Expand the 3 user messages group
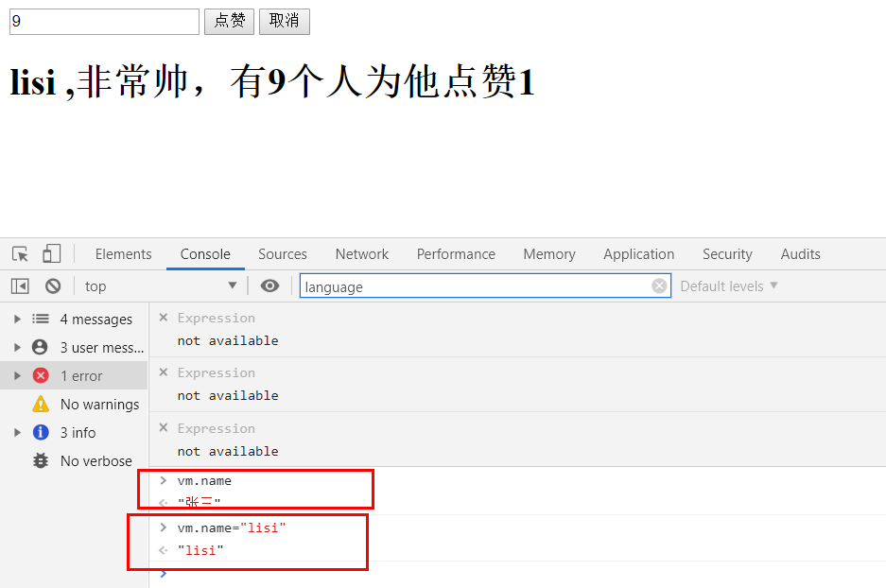This screenshot has height=588, width=886. 17,348
